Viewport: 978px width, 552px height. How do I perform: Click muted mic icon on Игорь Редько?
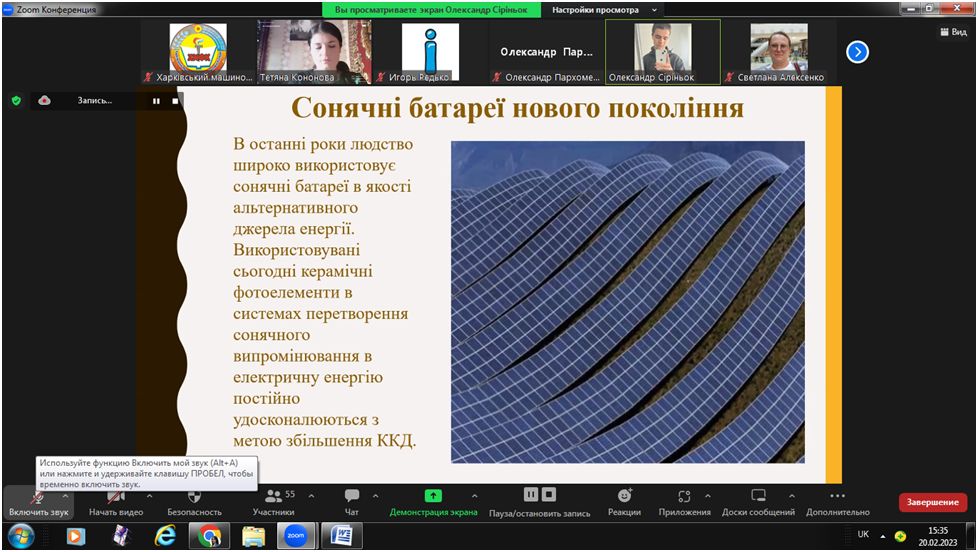(381, 77)
